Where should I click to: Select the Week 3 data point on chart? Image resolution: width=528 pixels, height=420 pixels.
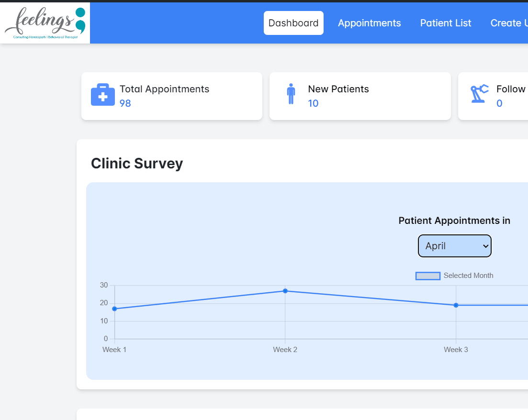(x=456, y=305)
